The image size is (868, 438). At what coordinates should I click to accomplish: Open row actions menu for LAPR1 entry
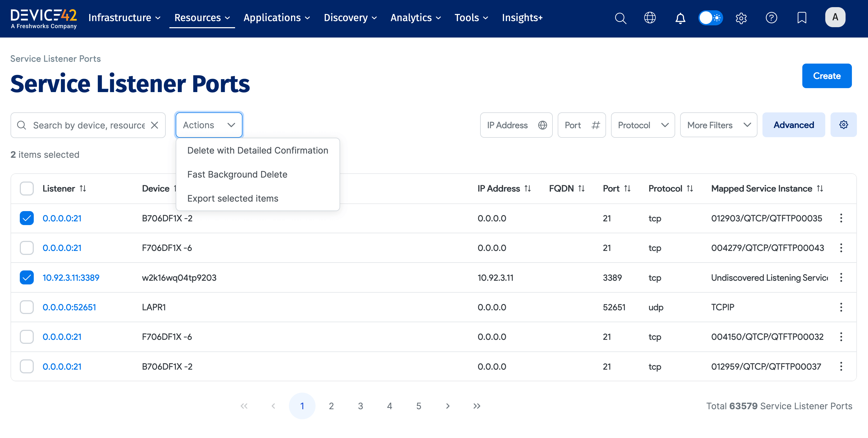(x=841, y=307)
